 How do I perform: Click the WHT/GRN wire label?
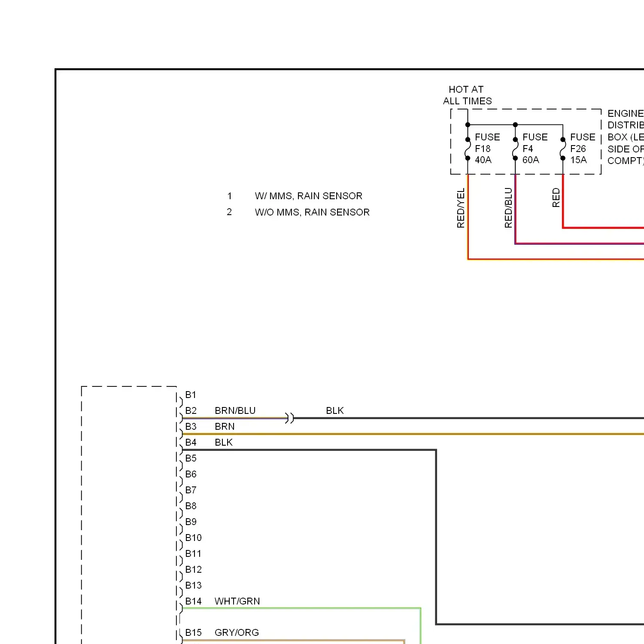coord(237,601)
